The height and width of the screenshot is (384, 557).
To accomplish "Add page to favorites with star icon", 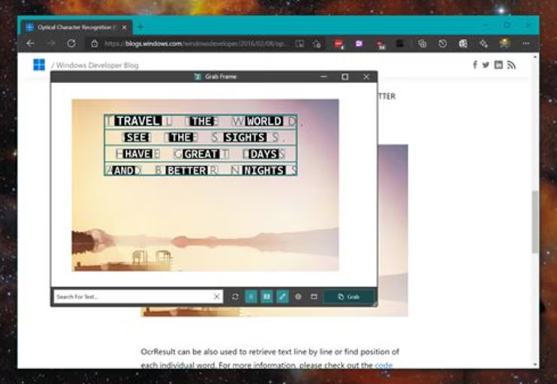I will (317, 44).
